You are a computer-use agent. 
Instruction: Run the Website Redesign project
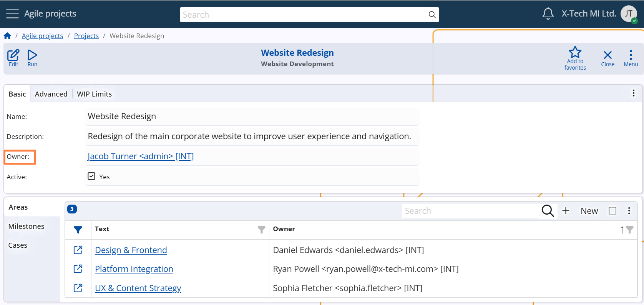click(32, 55)
